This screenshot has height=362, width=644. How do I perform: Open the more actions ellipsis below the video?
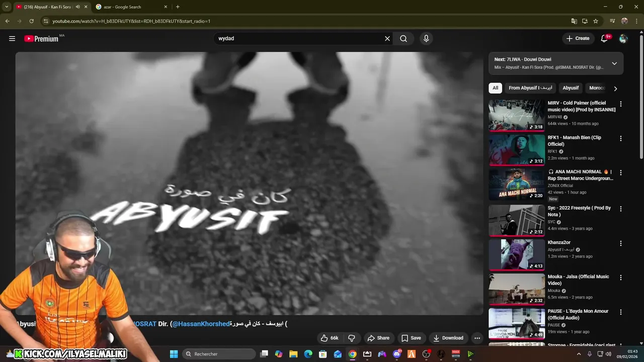[477, 338]
